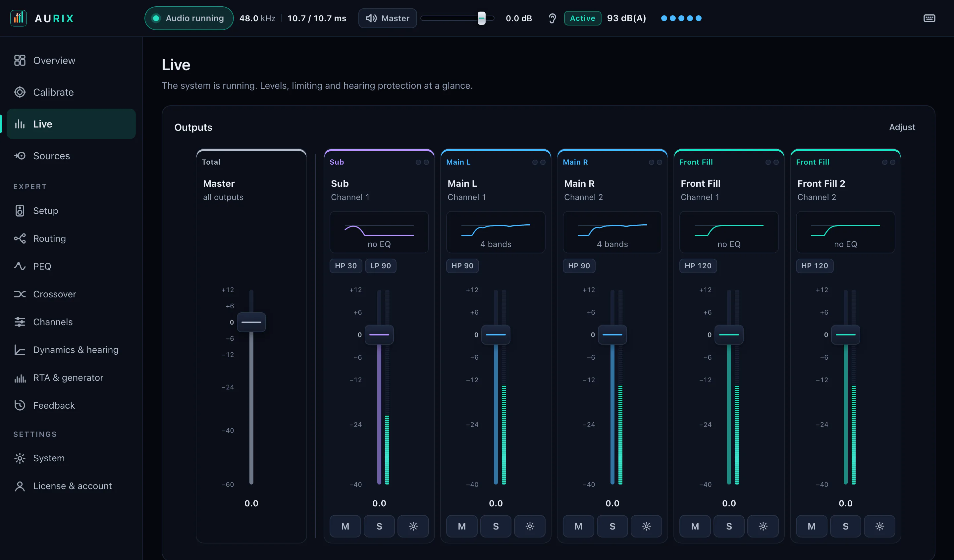Image resolution: width=954 pixels, height=560 pixels.
Task: Click the Aurix logo icon
Action: pyautogui.click(x=18, y=18)
